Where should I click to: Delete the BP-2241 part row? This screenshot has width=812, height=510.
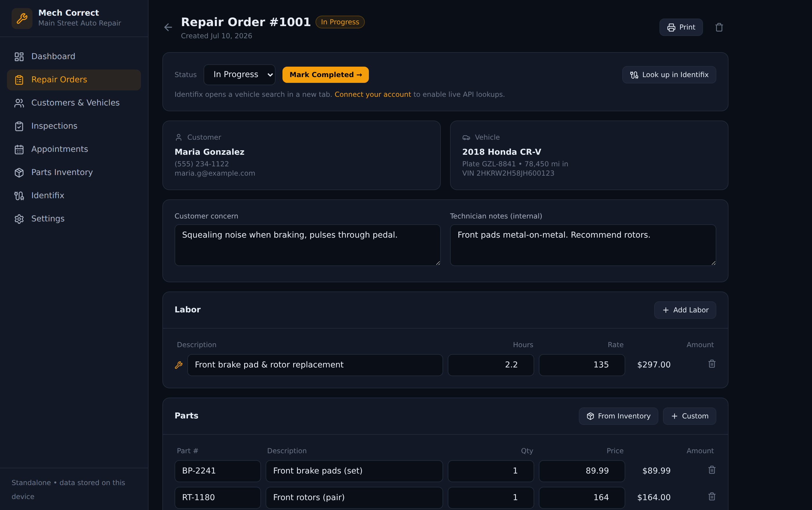[712, 470]
